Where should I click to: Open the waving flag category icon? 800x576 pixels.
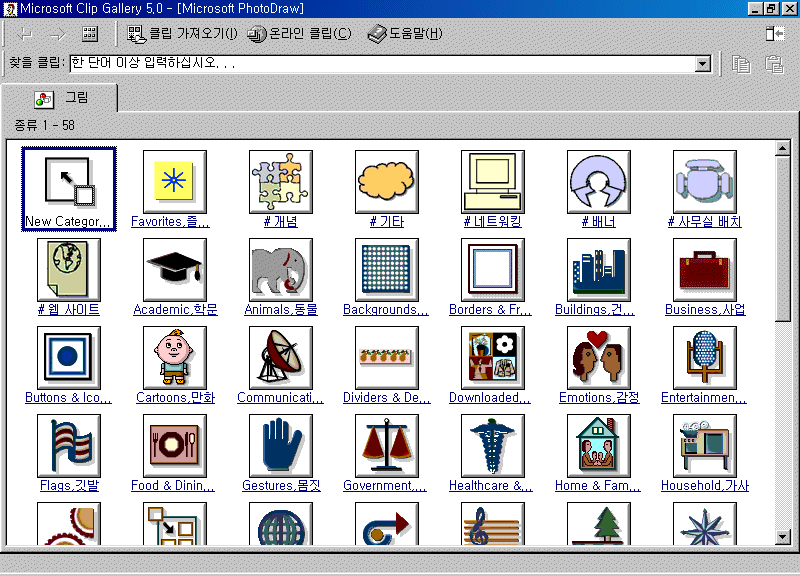[x=69, y=446]
